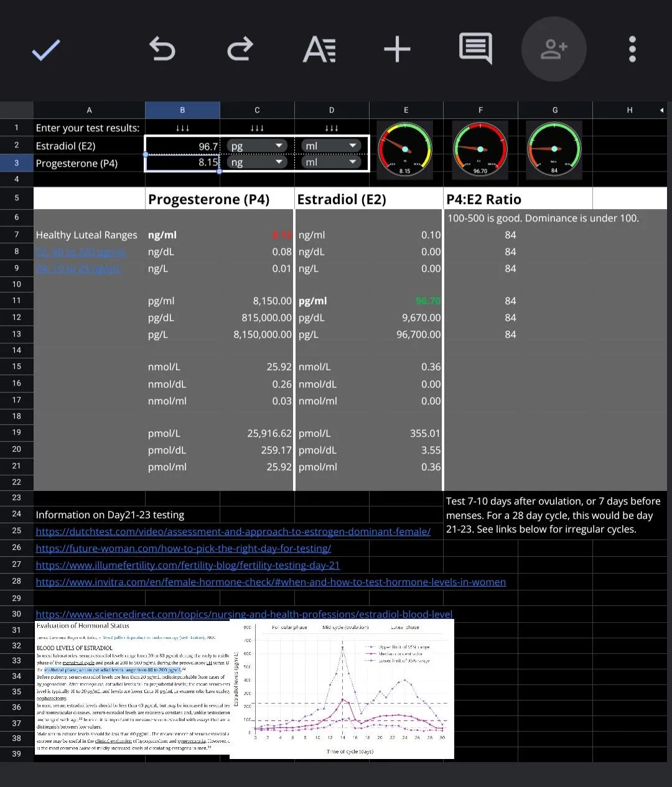
Task: Open the comments panel
Action: [x=475, y=49]
